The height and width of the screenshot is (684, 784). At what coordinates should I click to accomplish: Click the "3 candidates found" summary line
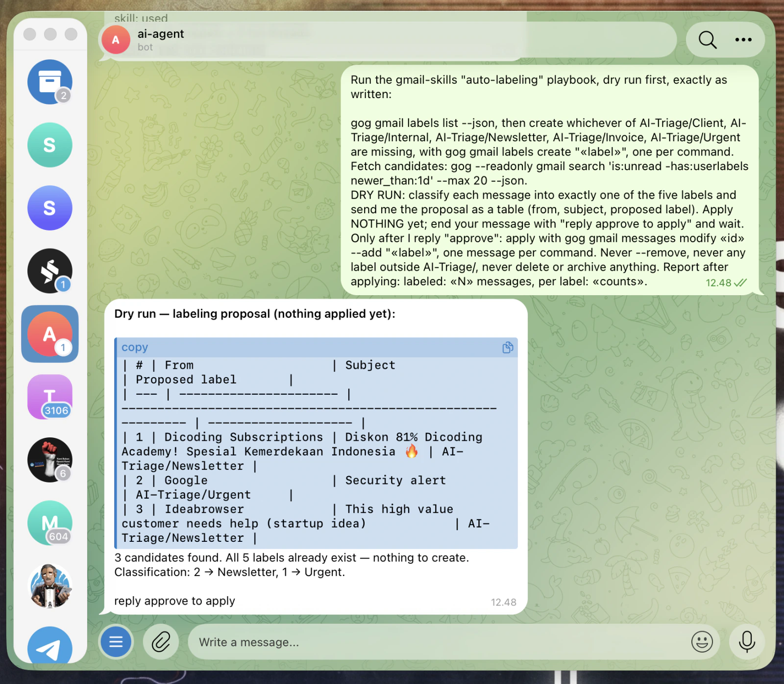point(292,557)
